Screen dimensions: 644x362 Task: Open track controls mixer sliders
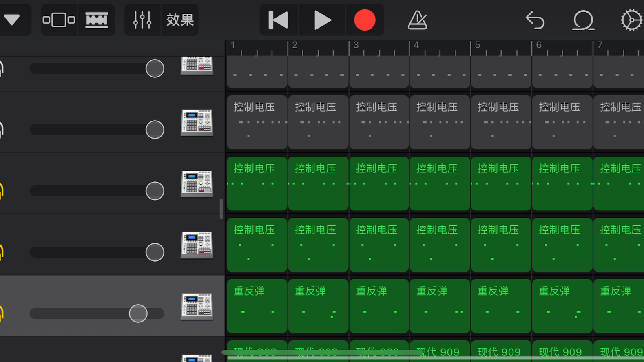point(142,20)
